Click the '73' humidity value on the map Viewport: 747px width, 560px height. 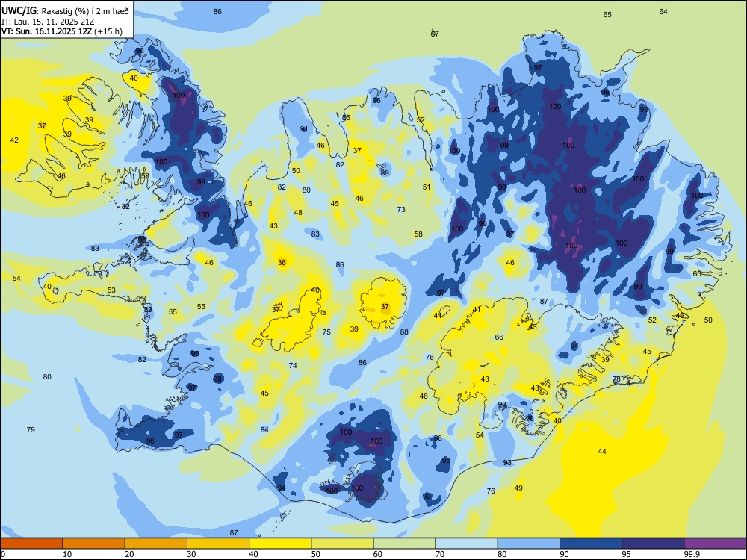(x=401, y=210)
